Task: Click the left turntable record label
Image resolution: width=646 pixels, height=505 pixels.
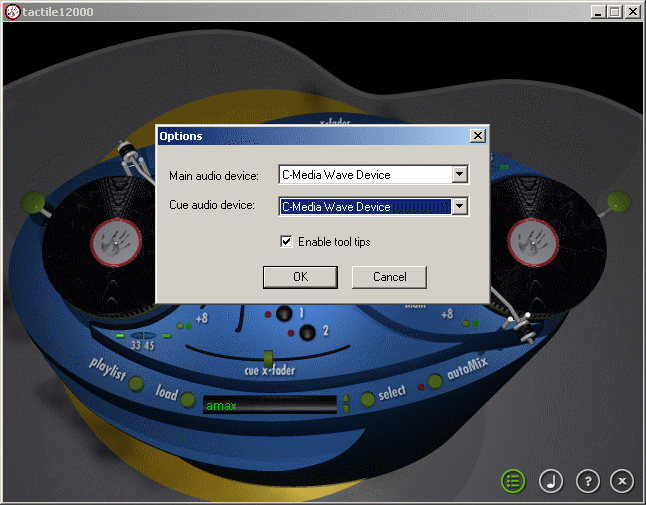Action: pyautogui.click(x=116, y=242)
